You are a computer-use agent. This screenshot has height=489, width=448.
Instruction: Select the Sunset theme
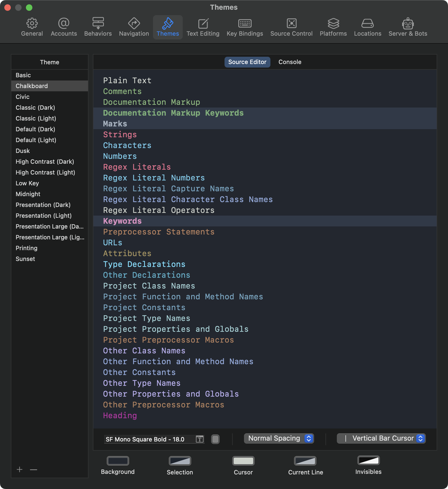[50, 259]
